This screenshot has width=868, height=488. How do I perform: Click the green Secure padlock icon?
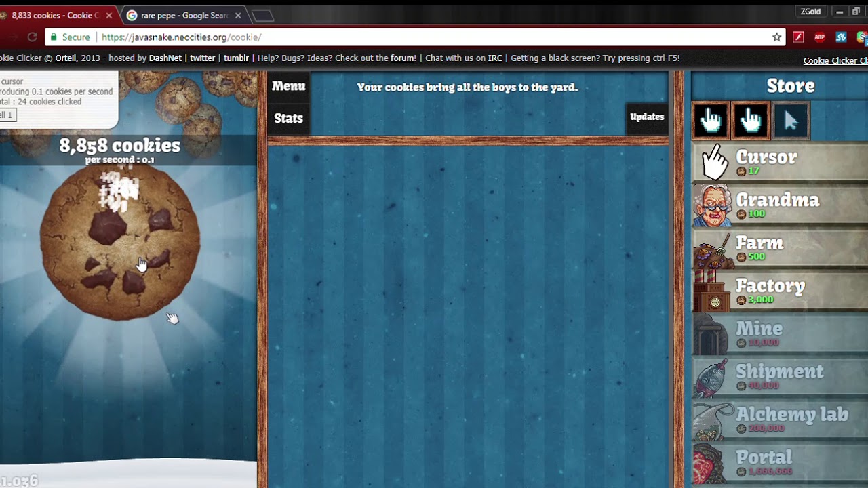pyautogui.click(x=54, y=37)
